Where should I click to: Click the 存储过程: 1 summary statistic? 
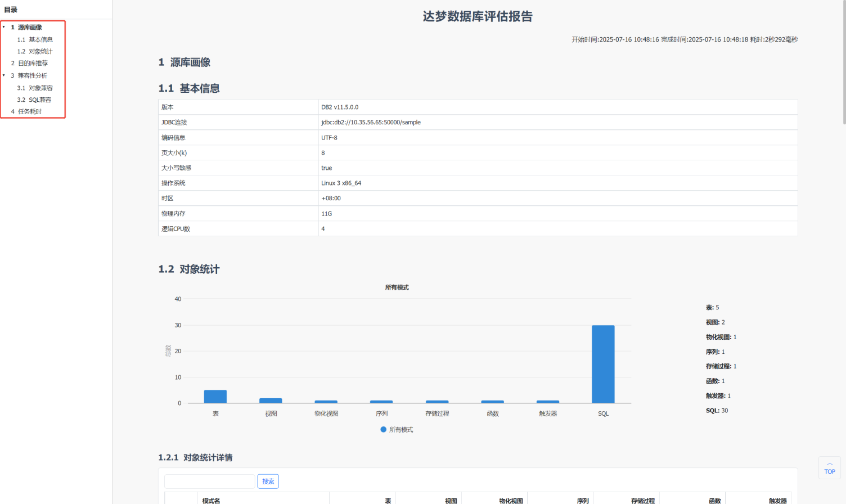(x=721, y=366)
